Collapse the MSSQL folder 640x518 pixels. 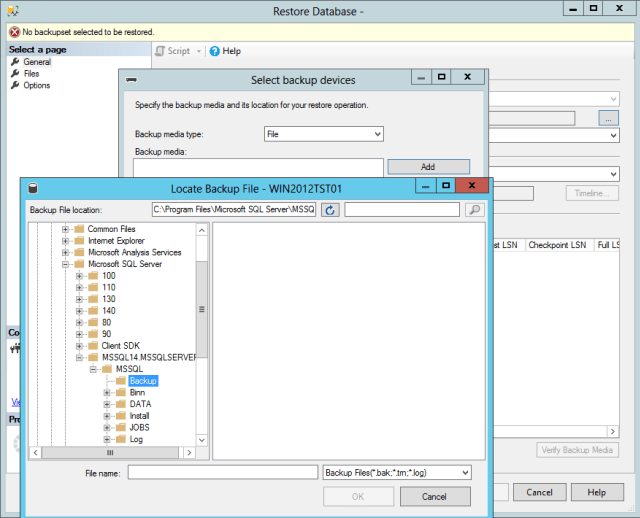(93, 369)
